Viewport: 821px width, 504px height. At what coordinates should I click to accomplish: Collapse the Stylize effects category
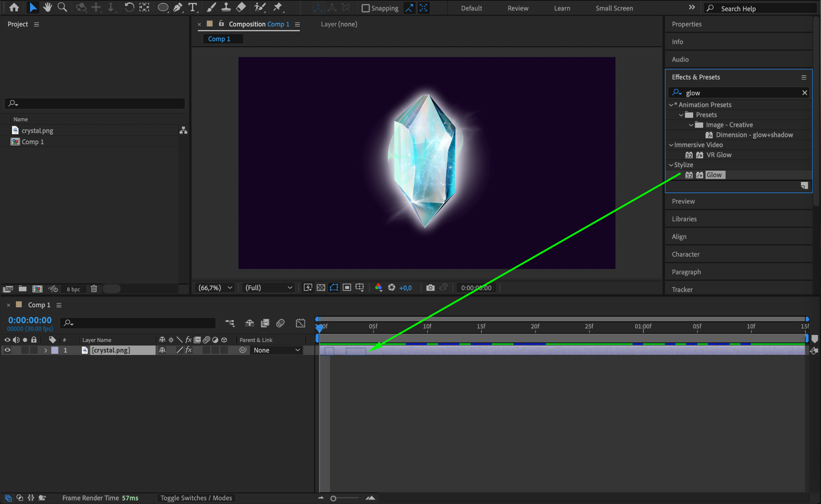click(x=671, y=165)
